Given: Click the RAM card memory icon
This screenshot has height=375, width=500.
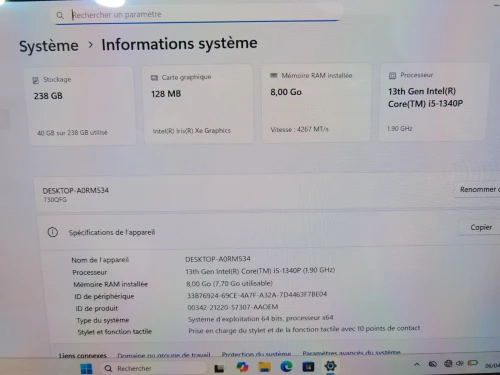Looking at the screenshot, I should coord(273,76).
